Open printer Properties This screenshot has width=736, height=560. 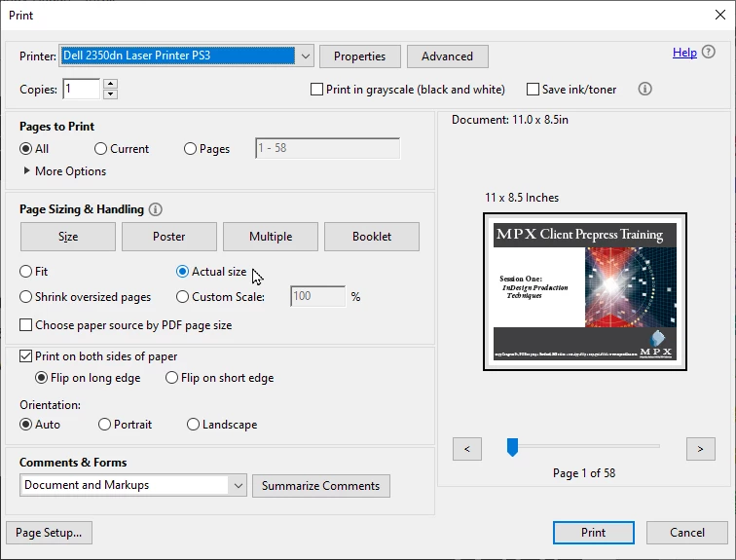pyautogui.click(x=360, y=56)
